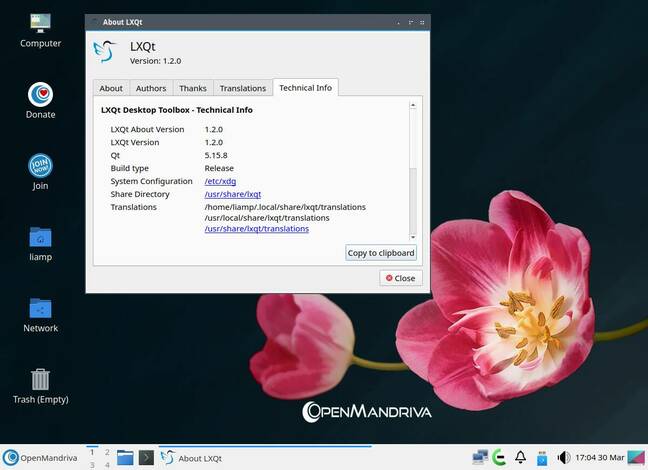Switch to virtual desktop 2
Screen dimensions: 648x470
(107, 452)
